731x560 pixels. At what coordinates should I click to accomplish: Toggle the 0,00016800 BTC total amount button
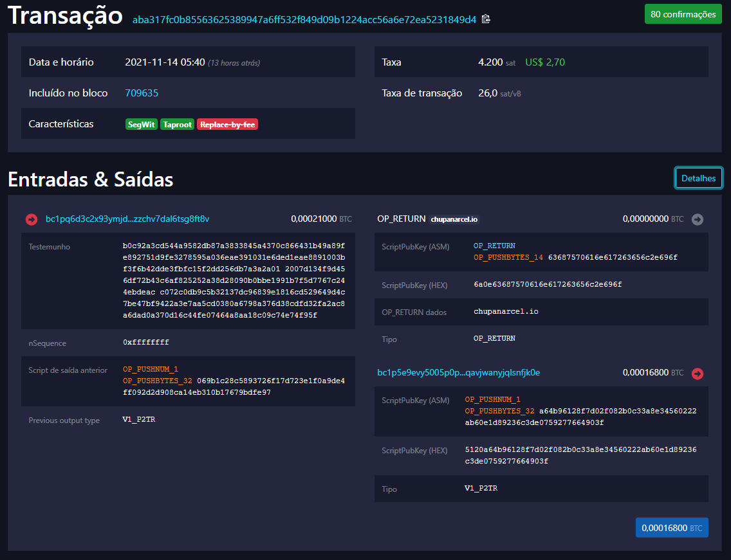tap(671, 528)
